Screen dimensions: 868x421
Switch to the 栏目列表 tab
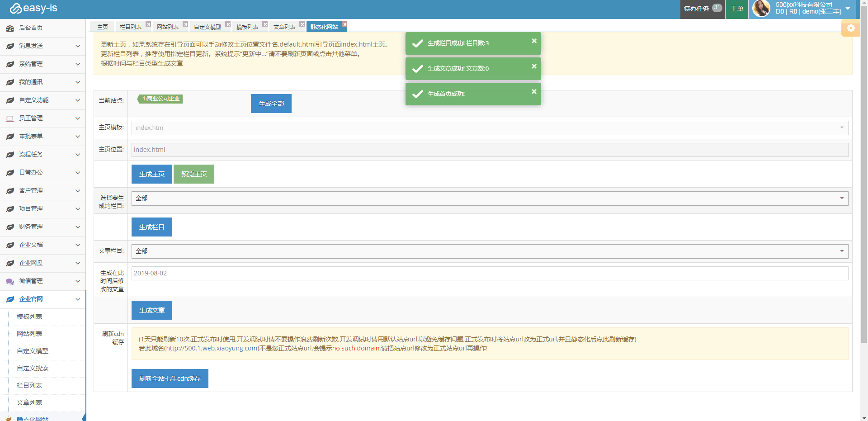coord(131,27)
